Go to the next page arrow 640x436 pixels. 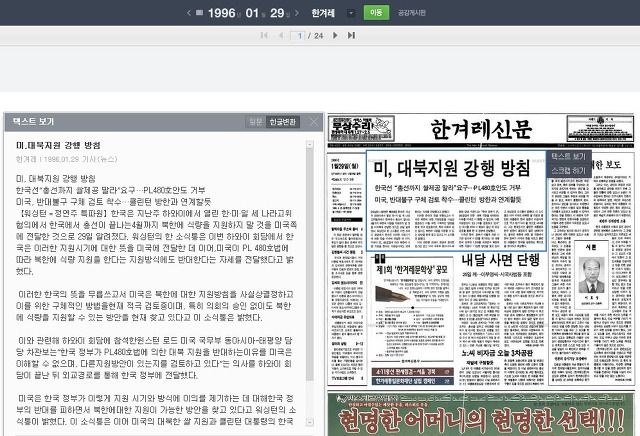[x=335, y=36]
